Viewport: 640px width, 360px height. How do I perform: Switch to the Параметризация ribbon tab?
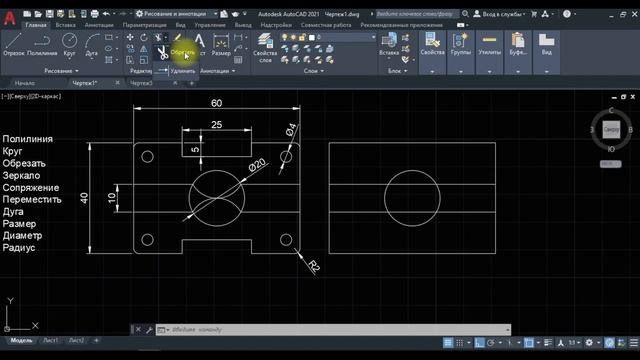point(144,25)
